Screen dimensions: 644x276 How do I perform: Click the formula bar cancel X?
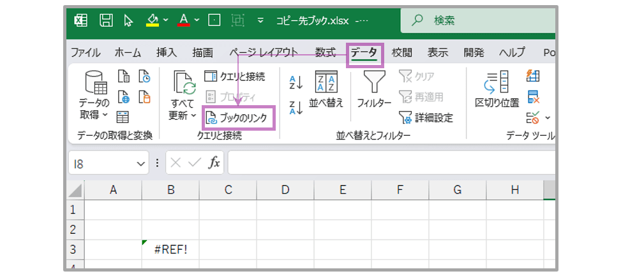pos(176,163)
